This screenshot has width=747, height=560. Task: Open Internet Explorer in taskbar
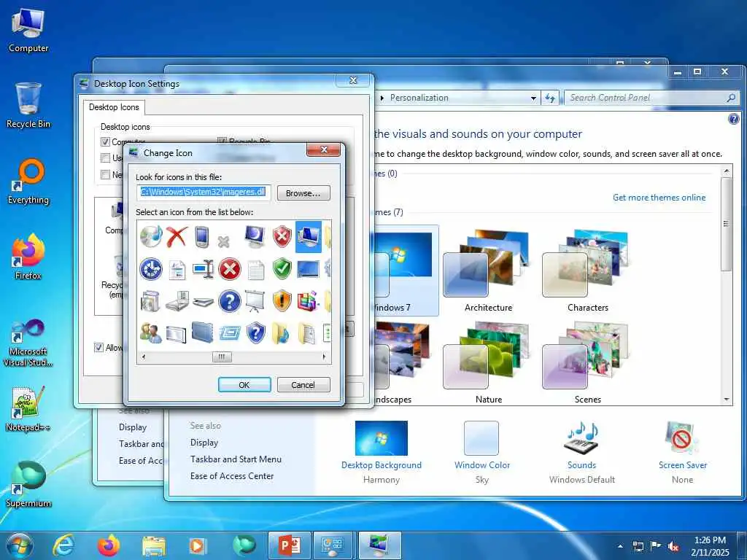point(63,545)
